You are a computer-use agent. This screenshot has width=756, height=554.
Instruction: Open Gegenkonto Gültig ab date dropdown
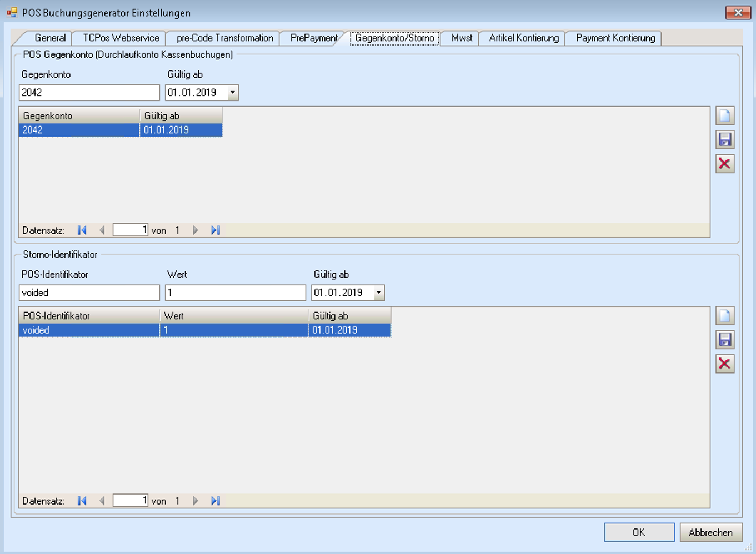[x=233, y=93]
